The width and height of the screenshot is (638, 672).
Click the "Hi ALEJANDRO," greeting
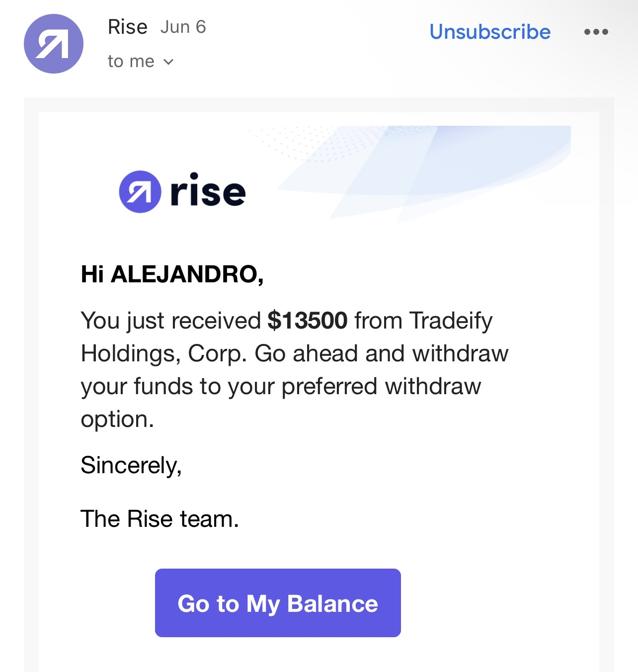click(x=173, y=273)
